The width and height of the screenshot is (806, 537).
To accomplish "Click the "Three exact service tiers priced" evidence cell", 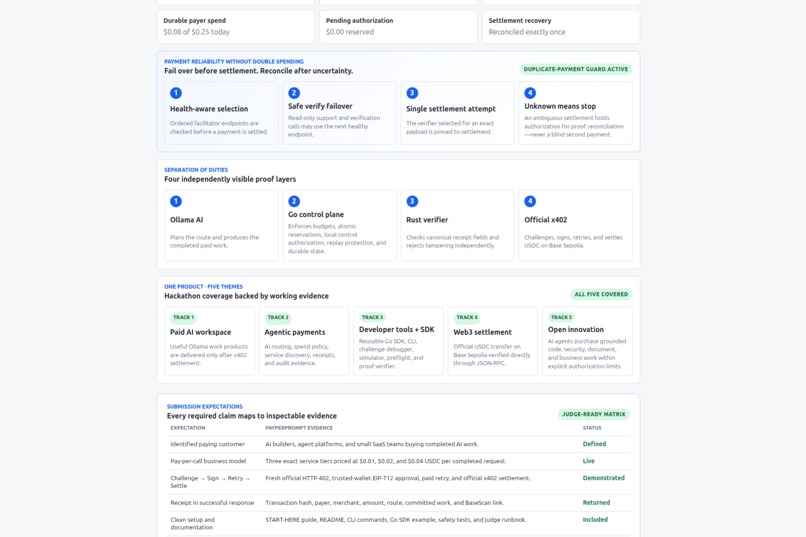I will click(386, 461).
